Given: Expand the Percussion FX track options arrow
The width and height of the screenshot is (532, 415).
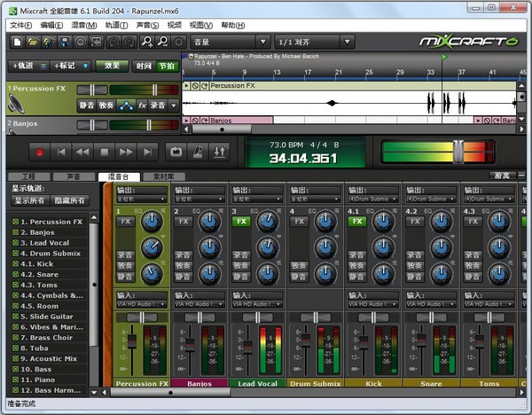Looking at the screenshot, I should tap(174, 106).
